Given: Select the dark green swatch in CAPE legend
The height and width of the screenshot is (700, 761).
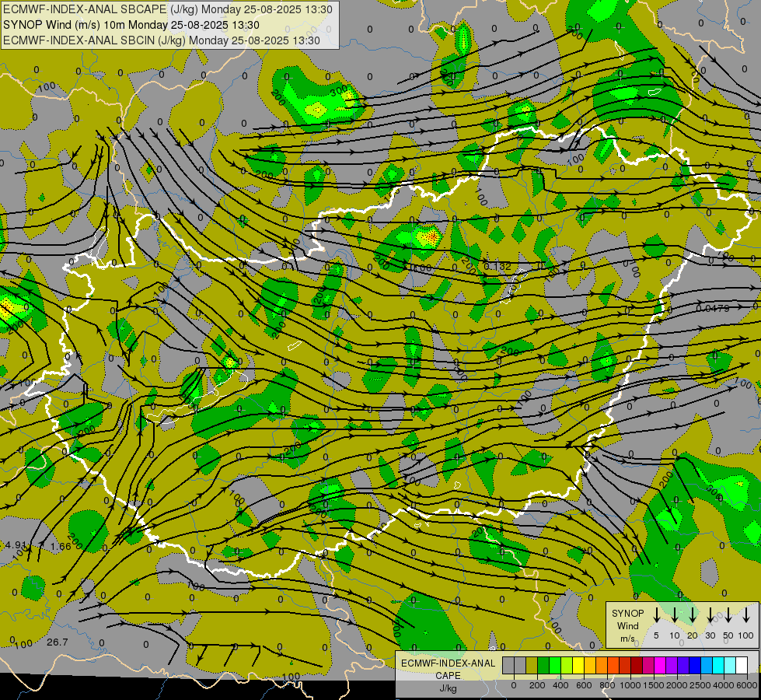Looking at the screenshot, I should click(x=543, y=665).
